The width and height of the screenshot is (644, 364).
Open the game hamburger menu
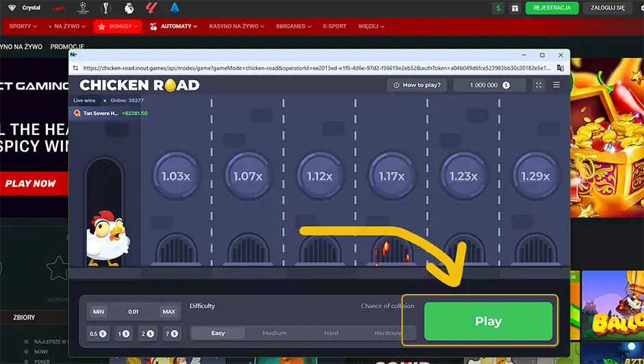point(556,84)
